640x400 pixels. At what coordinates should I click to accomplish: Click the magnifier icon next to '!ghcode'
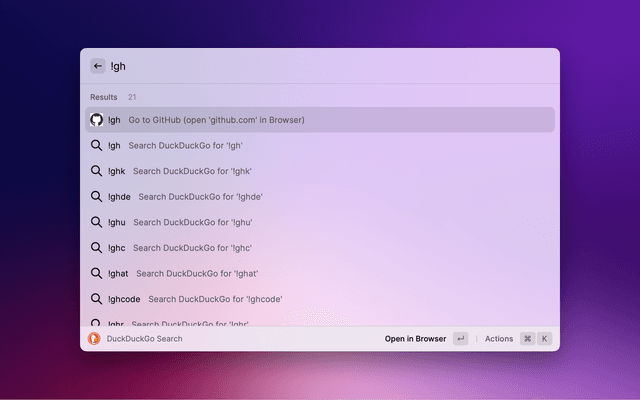point(97,298)
